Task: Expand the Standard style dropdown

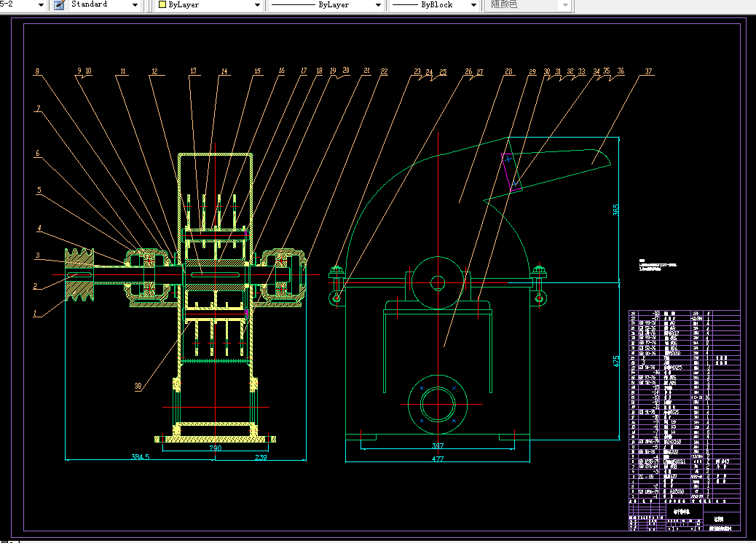Action: click(135, 5)
